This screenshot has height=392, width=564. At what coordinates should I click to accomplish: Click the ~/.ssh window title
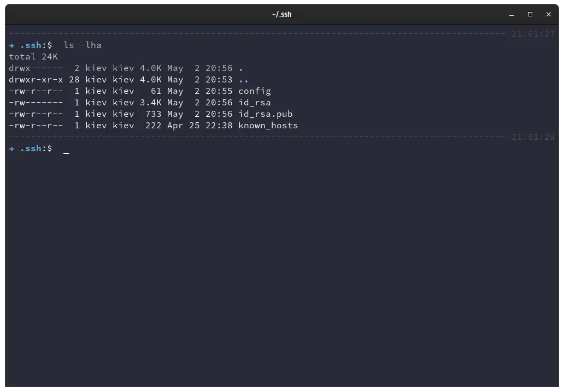pyautogui.click(x=281, y=14)
